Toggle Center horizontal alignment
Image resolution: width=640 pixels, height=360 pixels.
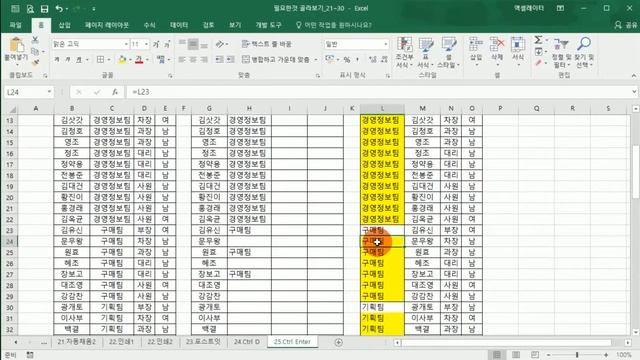tap(193, 60)
